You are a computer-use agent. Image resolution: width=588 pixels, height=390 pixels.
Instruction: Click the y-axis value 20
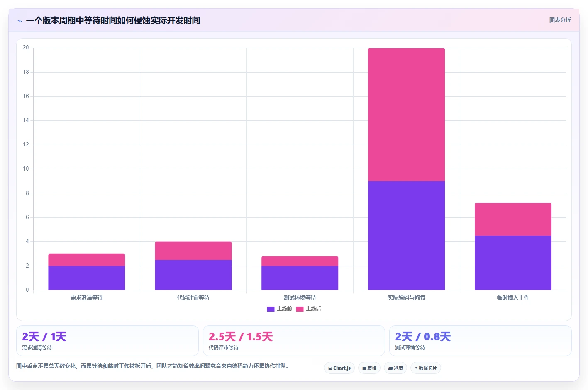click(26, 48)
